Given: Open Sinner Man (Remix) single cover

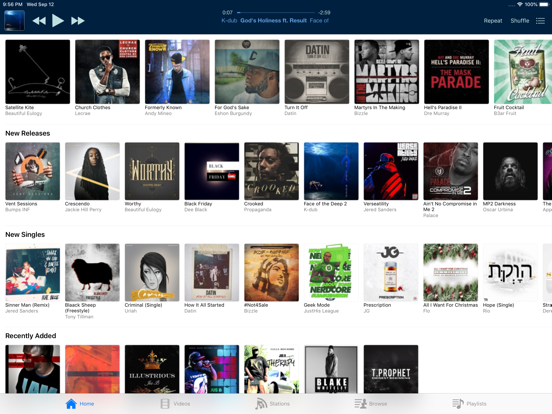Looking at the screenshot, I should [32, 272].
